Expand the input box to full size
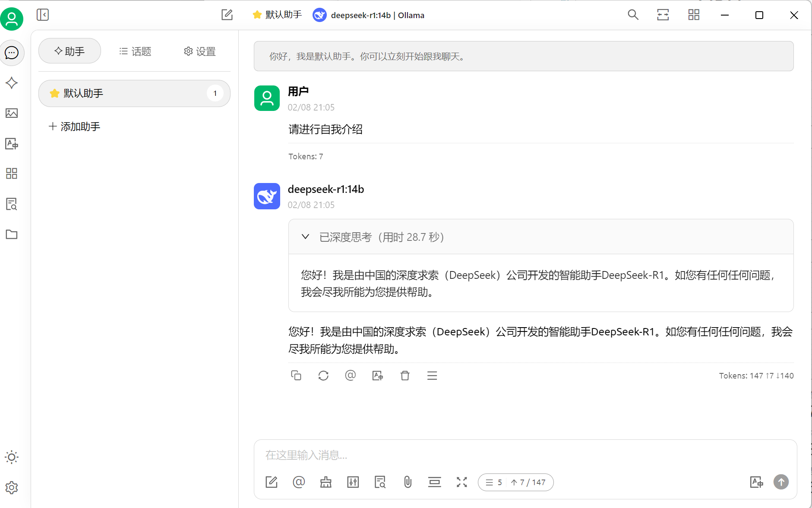This screenshot has width=812, height=508. tap(462, 482)
